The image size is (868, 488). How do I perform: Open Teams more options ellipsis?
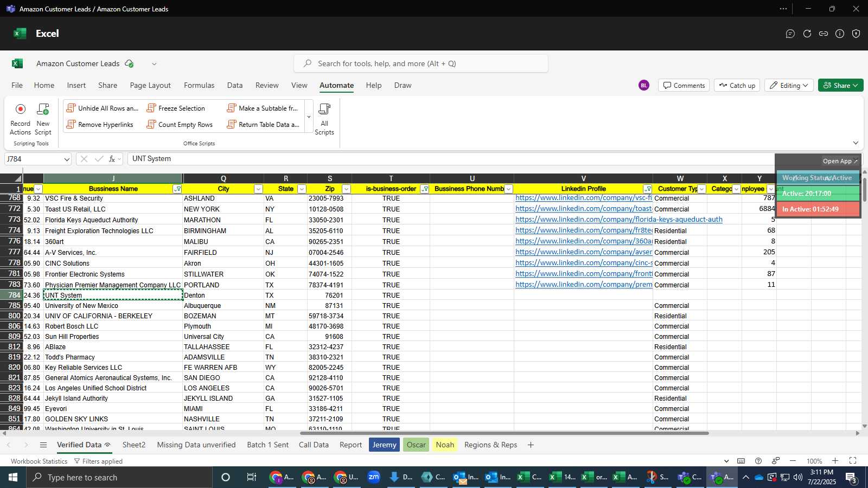click(x=783, y=9)
